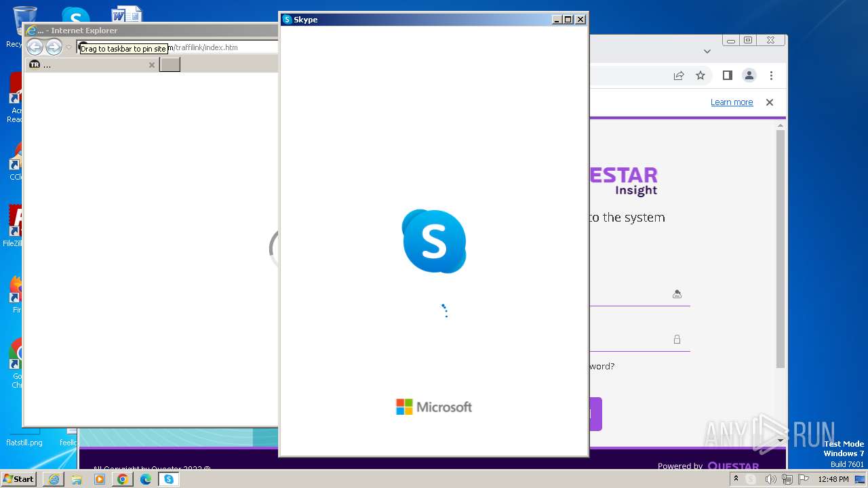Open a new tab in Internet Explorer
The image size is (868, 488).
click(170, 64)
